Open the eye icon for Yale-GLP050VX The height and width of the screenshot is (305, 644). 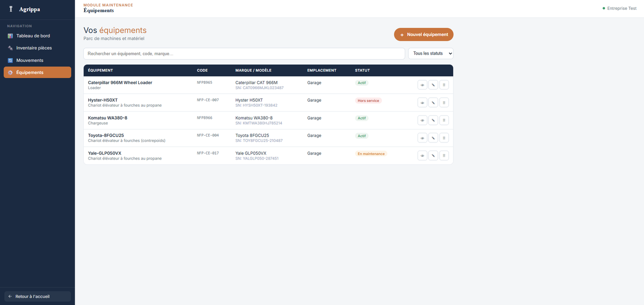[422, 156]
